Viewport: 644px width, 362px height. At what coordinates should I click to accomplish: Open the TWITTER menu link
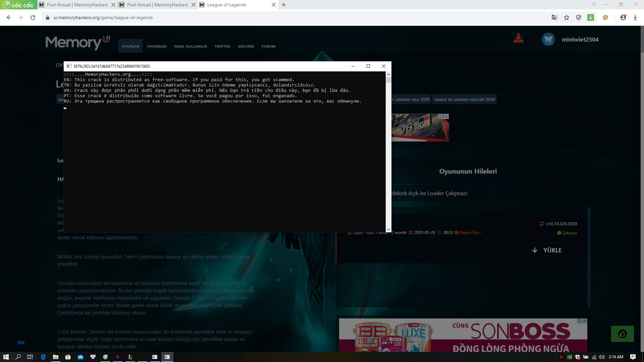pyautogui.click(x=222, y=46)
